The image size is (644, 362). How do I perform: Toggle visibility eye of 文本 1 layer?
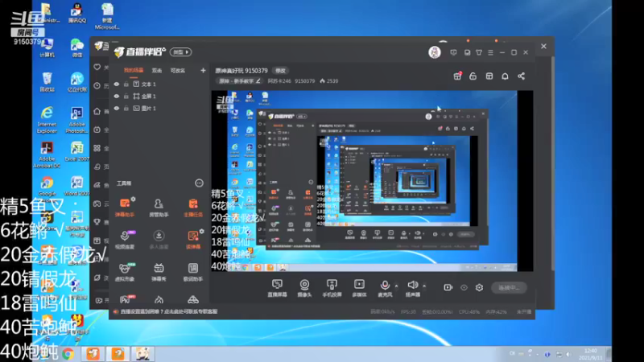[x=117, y=84]
